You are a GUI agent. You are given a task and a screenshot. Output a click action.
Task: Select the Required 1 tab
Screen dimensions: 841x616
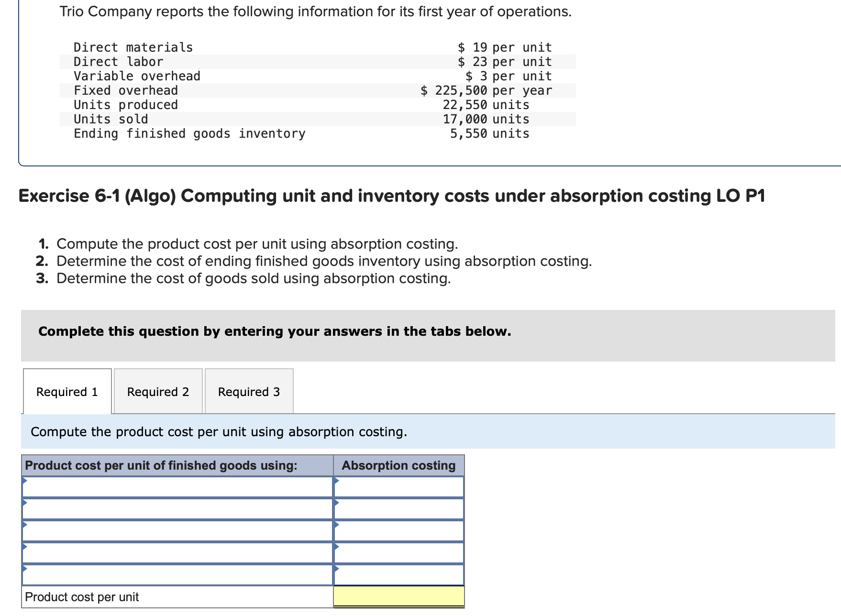[66, 391]
